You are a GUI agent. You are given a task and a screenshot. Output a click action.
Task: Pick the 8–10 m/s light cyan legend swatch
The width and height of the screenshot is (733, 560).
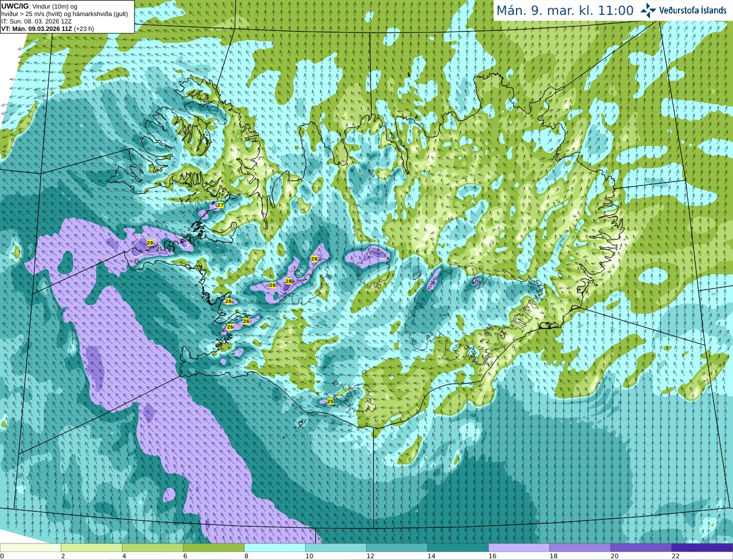[x=275, y=547]
